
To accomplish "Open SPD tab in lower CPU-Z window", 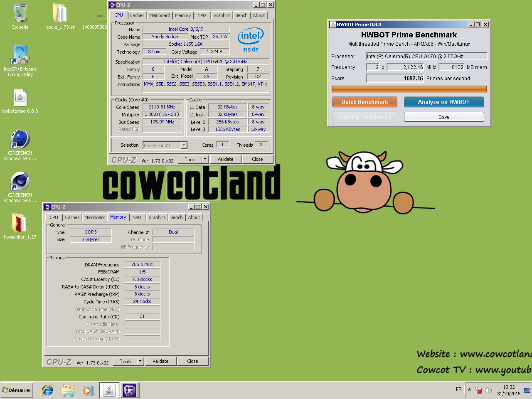I will (x=137, y=217).
